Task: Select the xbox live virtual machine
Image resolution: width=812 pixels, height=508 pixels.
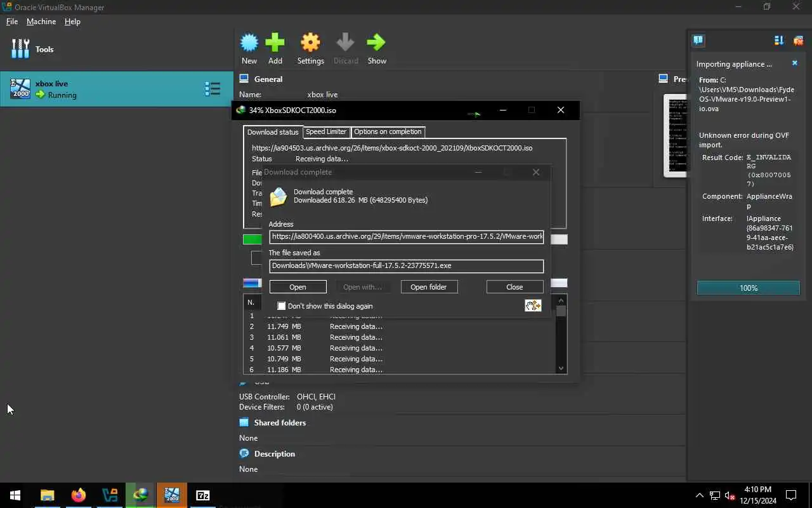Action: pyautogui.click(x=117, y=89)
